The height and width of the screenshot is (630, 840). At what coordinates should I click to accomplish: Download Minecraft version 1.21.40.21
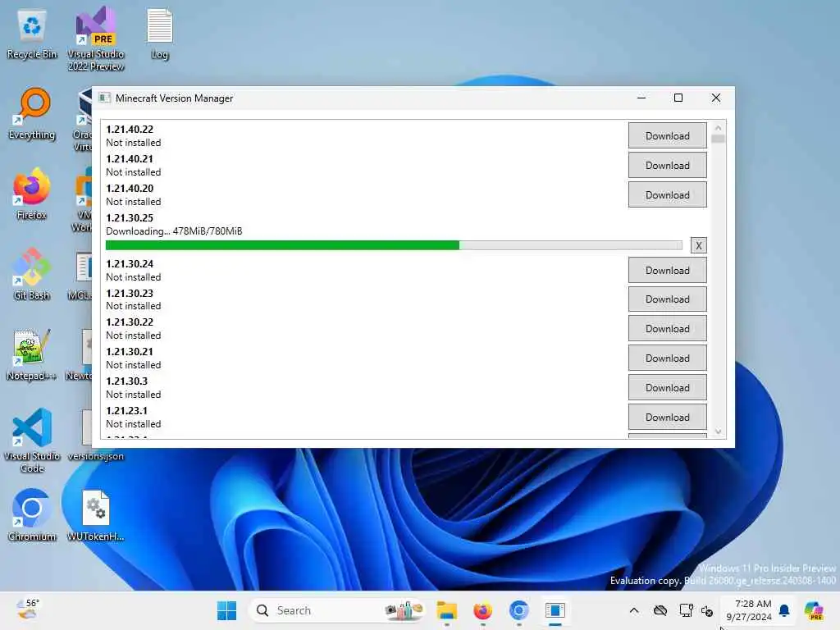point(667,166)
